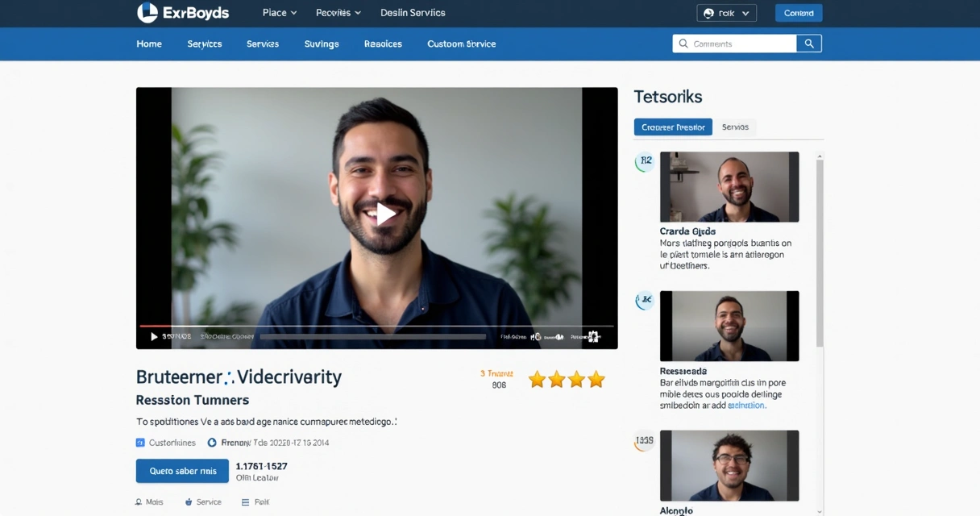Click the Contend button in header
Screen dimensions: 980x516
tap(799, 13)
